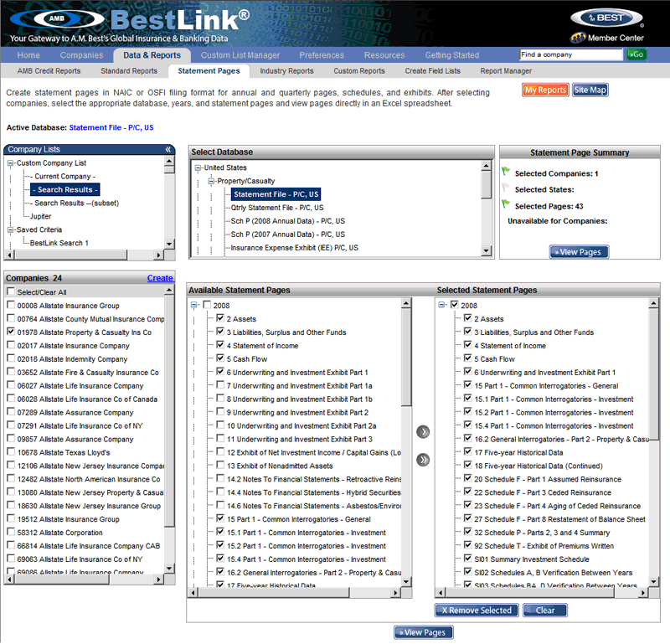Open the Member Center icon link
Viewport: 670px width, 644px height.
(x=578, y=38)
